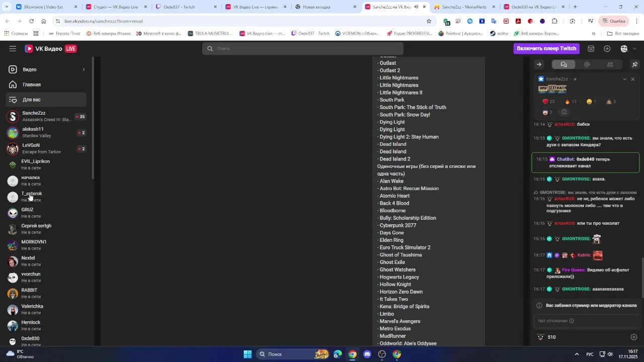The height and width of the screenshot is (362, 644).
Task: Open the Chrome extensions puzzle icon
Action: 554,21
